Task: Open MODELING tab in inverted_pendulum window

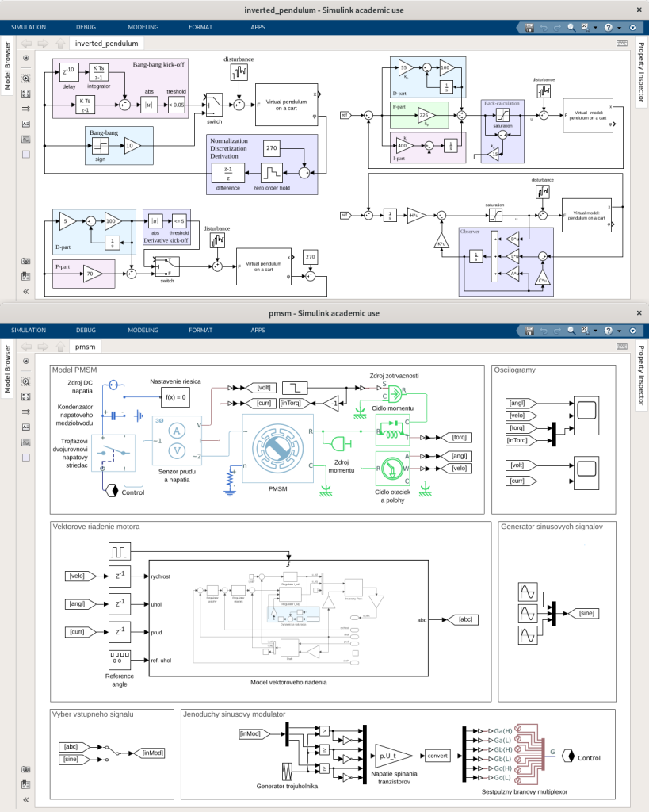Action: [143, 27]
